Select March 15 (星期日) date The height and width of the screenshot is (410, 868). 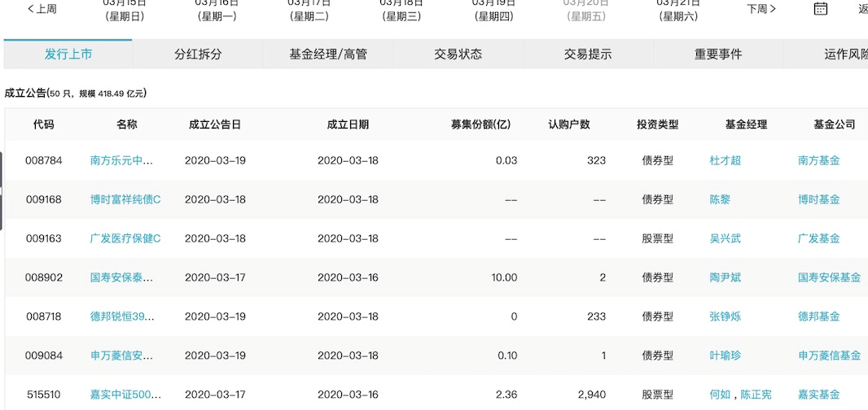coord(125,10)
